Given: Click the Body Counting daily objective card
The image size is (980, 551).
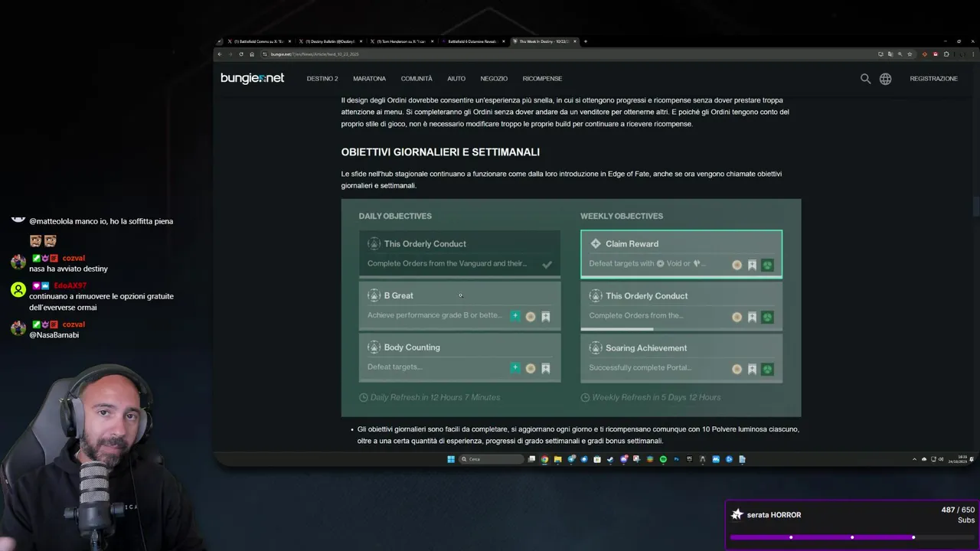Looking at the screenshot, I should click(459, 357).
